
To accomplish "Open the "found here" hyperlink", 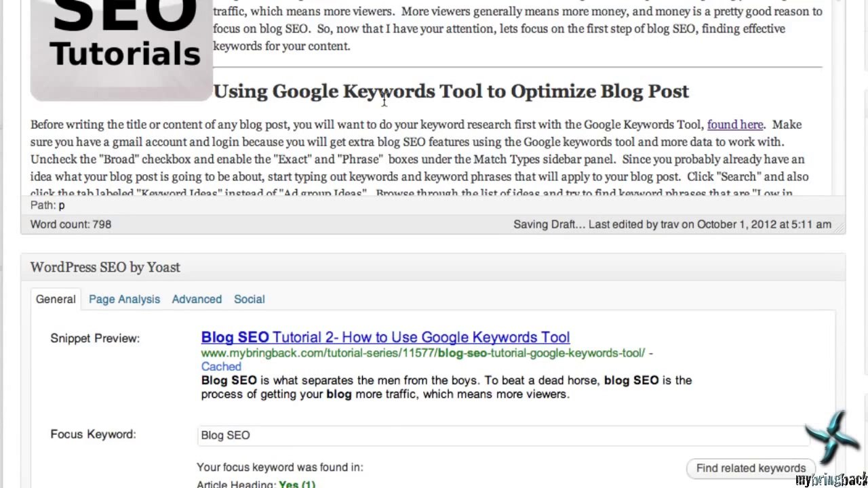I will [734, 125].
